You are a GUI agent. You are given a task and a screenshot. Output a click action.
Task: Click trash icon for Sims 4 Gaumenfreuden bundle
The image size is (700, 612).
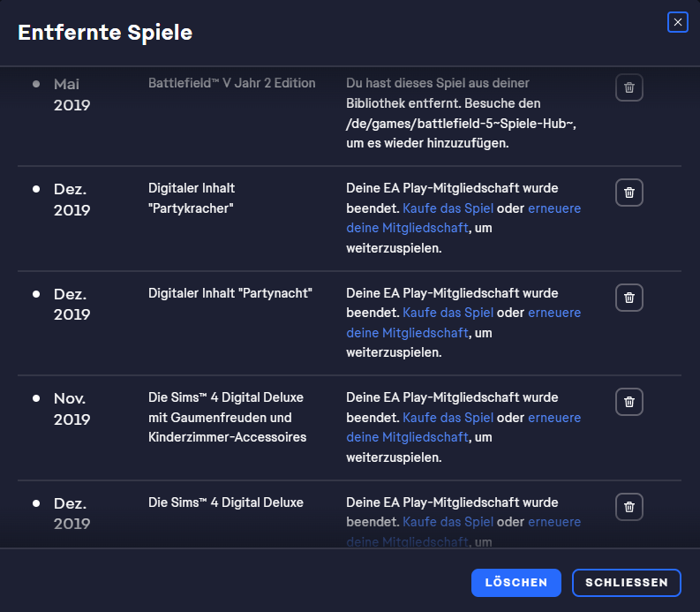(628, 402)
